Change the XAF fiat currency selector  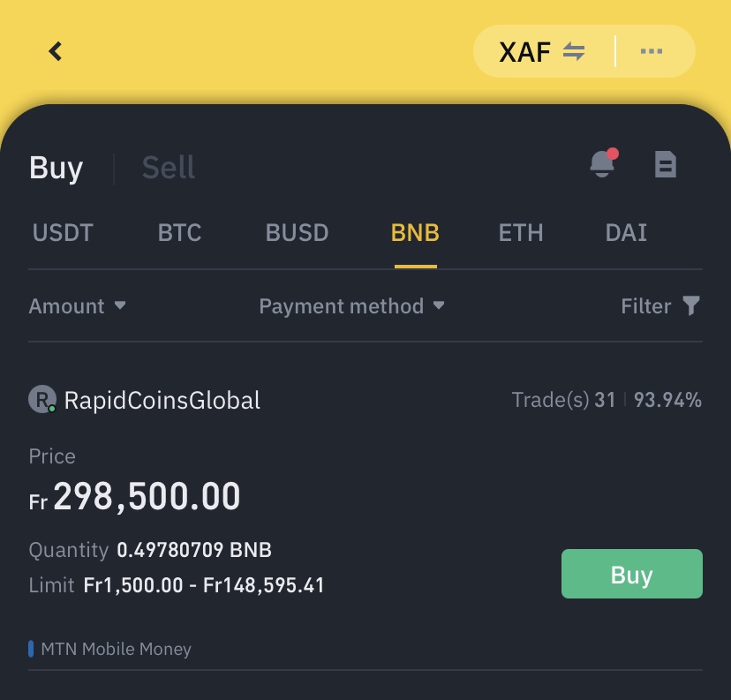coord(525,52)
